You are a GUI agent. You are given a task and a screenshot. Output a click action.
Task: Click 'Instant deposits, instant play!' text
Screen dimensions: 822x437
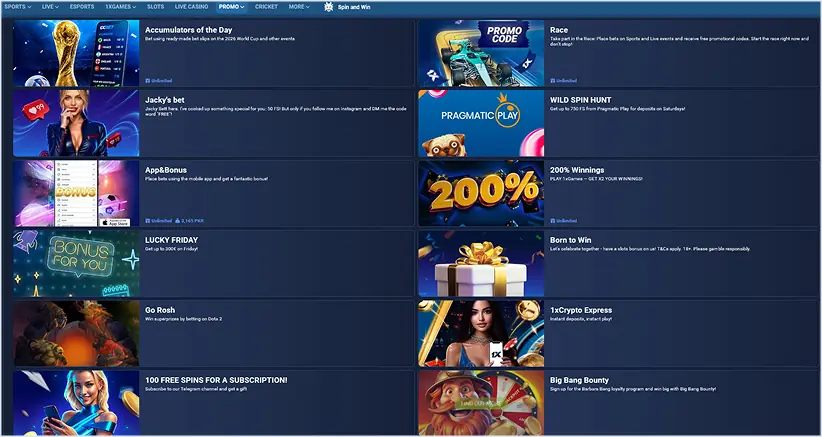tap(581, 319)
